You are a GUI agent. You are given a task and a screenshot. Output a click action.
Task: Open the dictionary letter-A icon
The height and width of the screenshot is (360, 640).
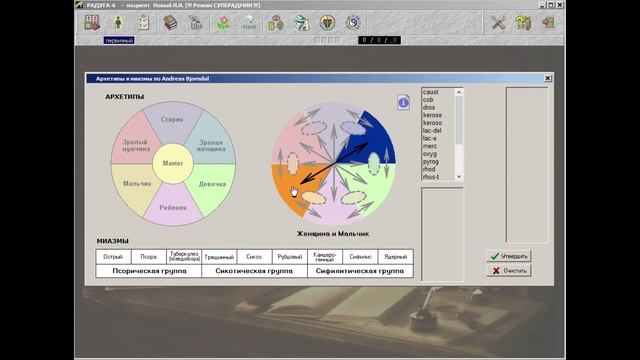pyautogui.click(x=302, y=23)
